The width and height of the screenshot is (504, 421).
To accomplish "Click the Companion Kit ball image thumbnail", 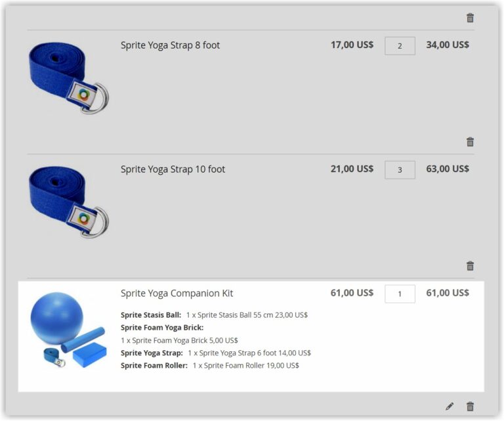I will click(x=68, y=330).
